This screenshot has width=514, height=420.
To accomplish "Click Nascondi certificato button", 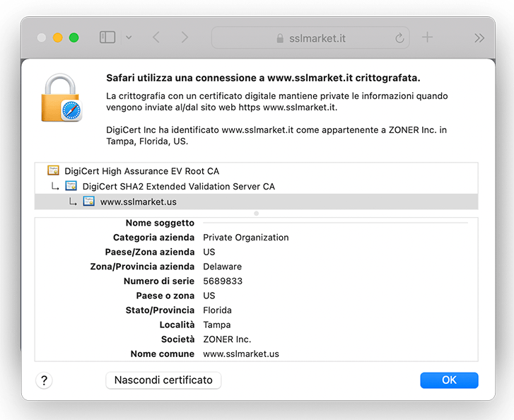I will point(163,380).
